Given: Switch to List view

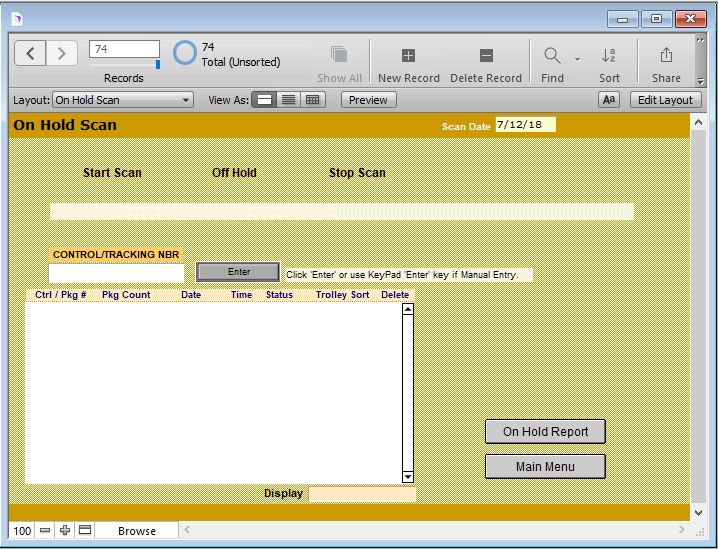Looking at the screenshot, I should tap(288, 100).
